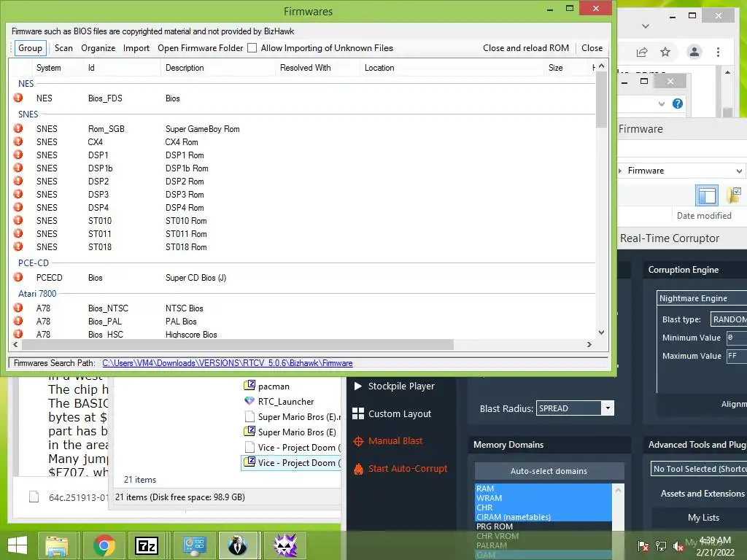Click the warning icon beside ST018 row
Image resolution: width=747 pixels, height=560 pixels.
coord(18,246)
